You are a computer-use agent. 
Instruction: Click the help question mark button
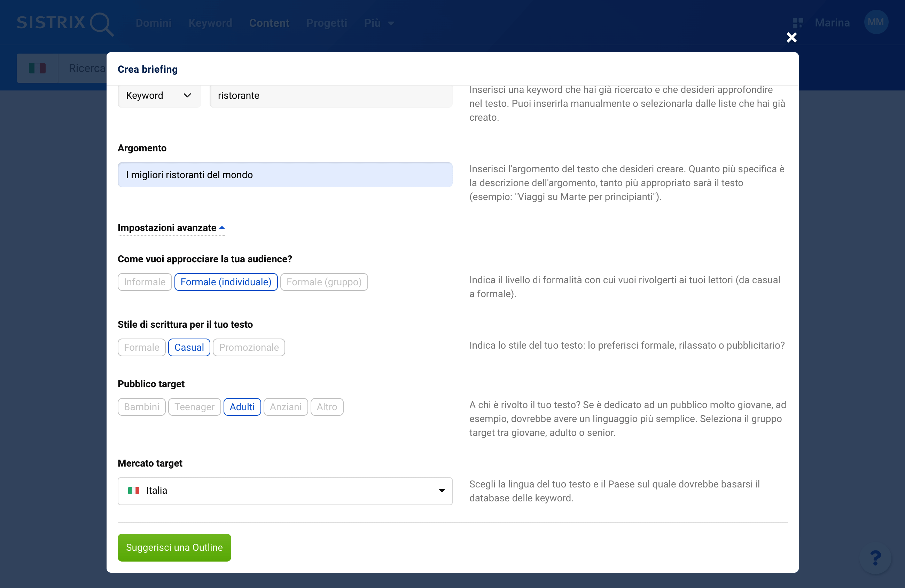coord(875,558)
